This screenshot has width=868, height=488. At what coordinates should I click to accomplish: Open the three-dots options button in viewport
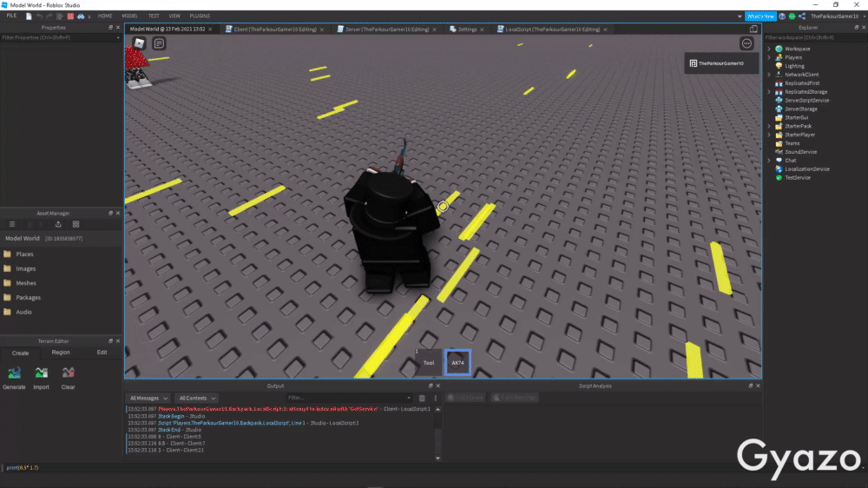[746, 43]
